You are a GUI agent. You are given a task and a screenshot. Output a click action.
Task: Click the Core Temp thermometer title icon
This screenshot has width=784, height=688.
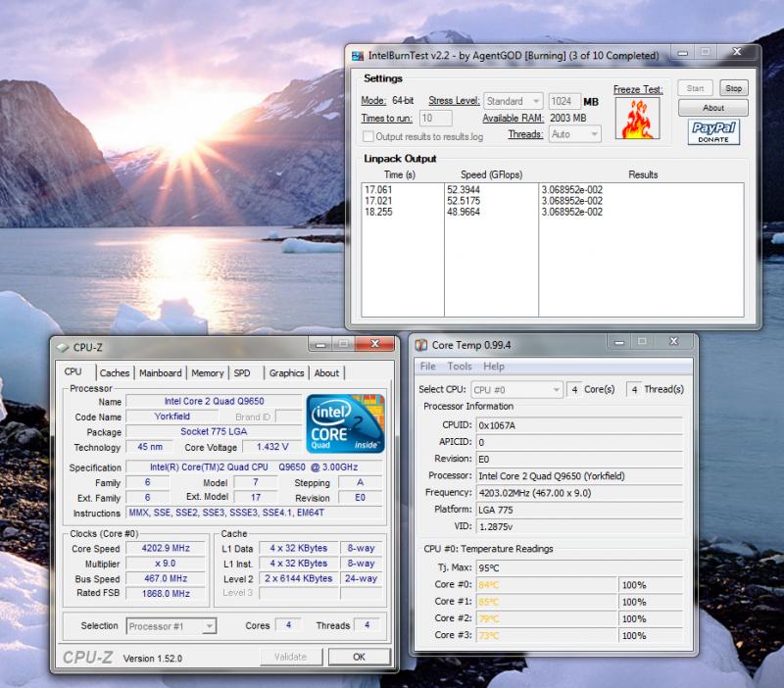pos(420,344)
